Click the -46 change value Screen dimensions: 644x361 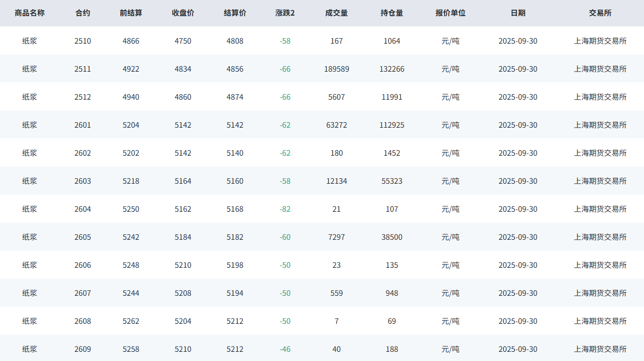285,349
